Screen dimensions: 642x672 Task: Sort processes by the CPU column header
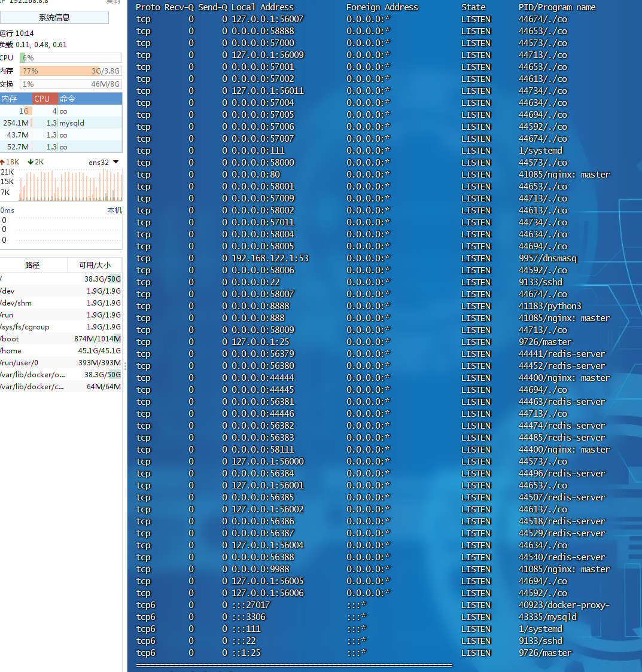[45, 99]
